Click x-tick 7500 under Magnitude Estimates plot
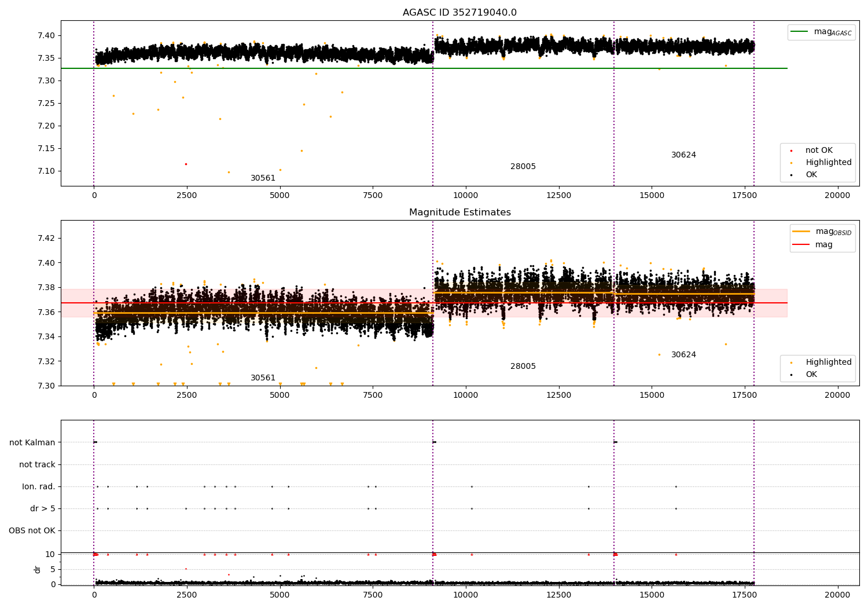The height and width of the screenshot is (608, 868). (373, 395)
